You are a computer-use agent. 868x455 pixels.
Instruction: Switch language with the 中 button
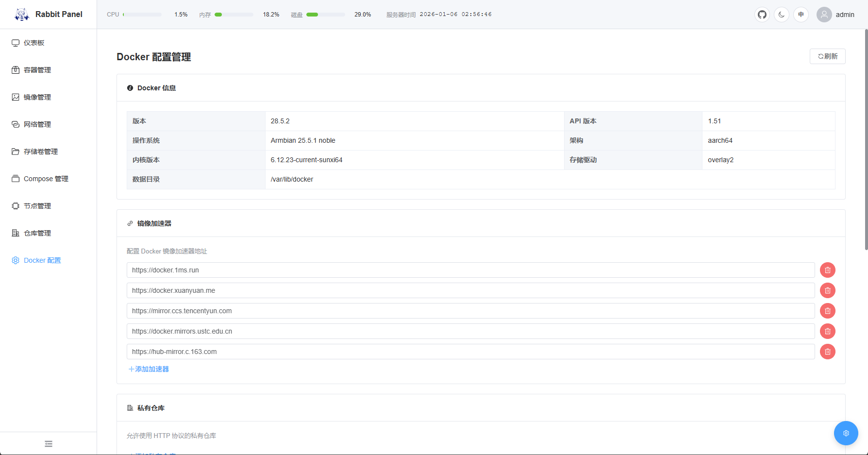[x=801, y=15]
